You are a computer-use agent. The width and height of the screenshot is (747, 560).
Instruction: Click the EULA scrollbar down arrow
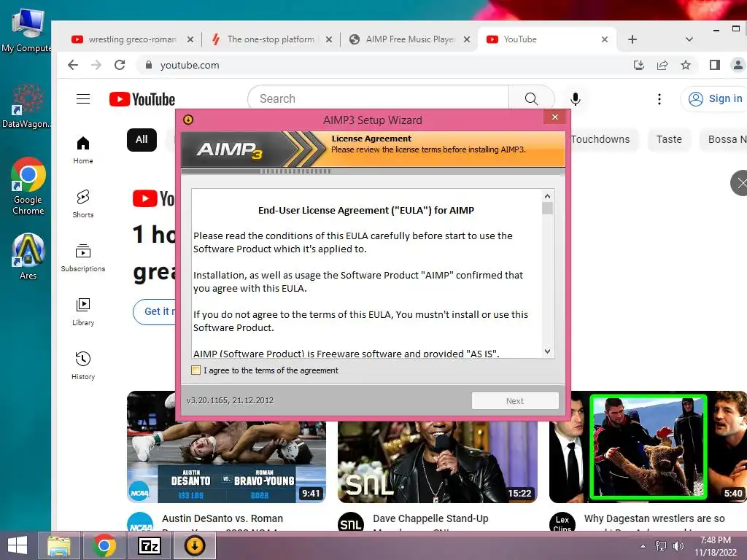(x=547, y=351)
